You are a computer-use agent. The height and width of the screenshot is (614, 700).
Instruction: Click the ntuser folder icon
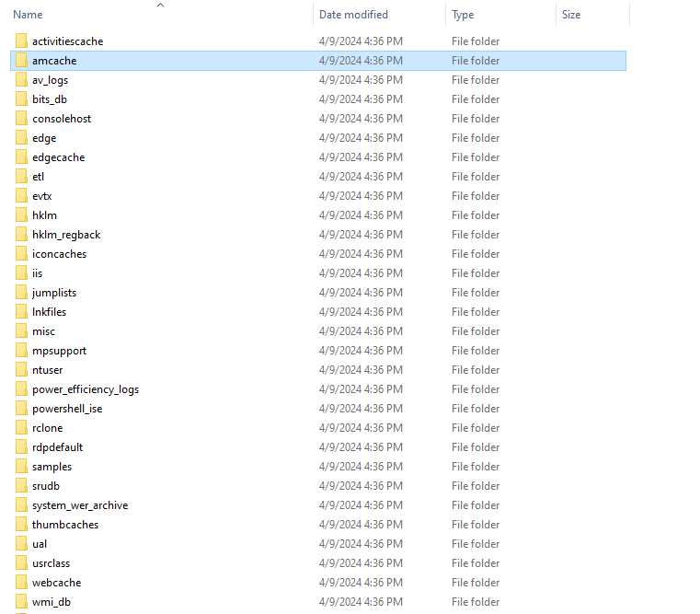[x=21, y=369]
